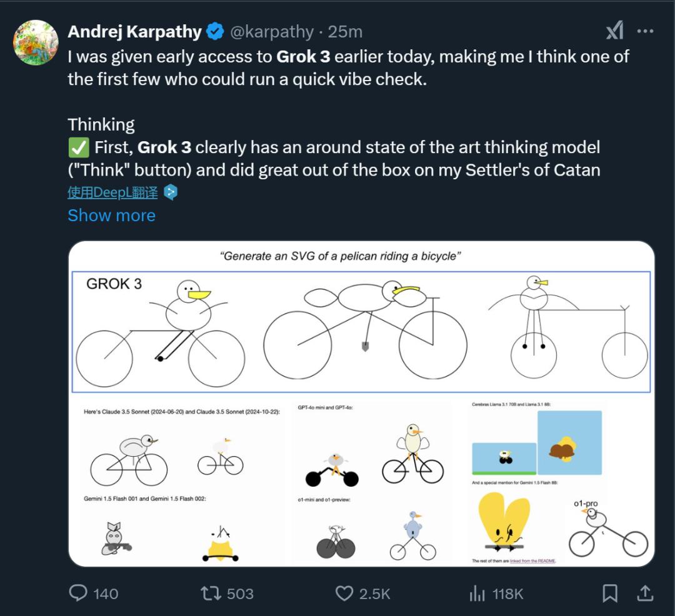Open the Grok icon on the post

614,31
